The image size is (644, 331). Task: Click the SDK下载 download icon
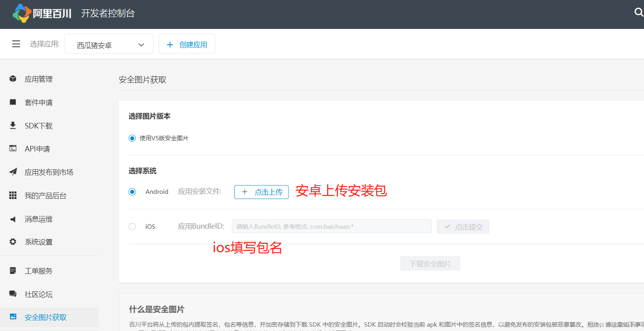(13, 126)
